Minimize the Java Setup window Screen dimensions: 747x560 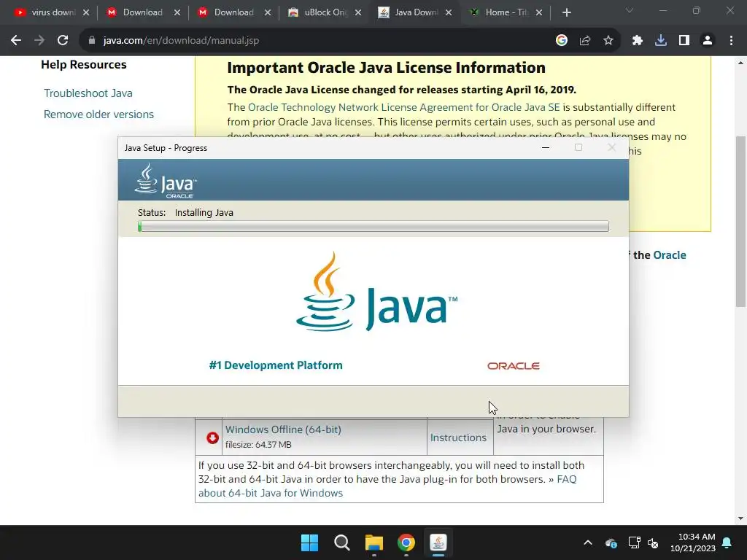point(546,147)
